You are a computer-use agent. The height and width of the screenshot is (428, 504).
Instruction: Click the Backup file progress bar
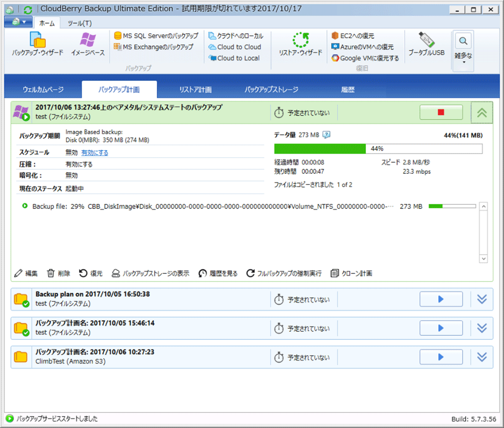click(x=452, y=206)
